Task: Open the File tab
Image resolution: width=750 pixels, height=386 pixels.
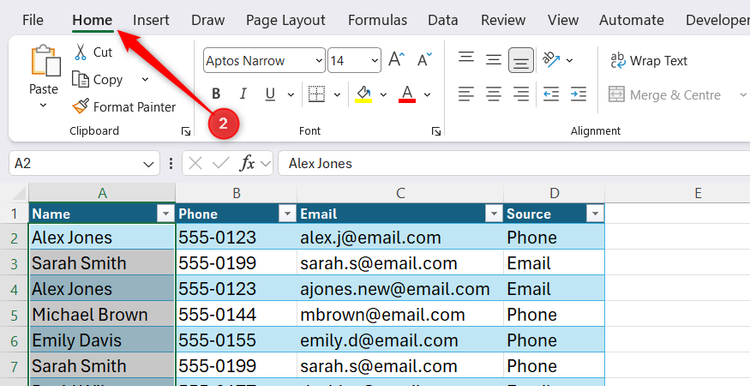Action: point(33,20)
